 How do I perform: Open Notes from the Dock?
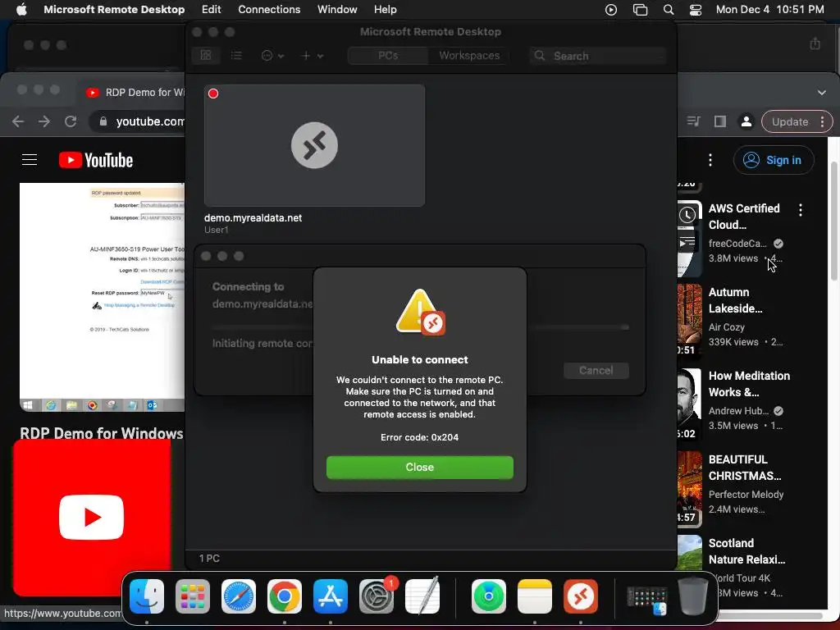(x=535, y=596)
